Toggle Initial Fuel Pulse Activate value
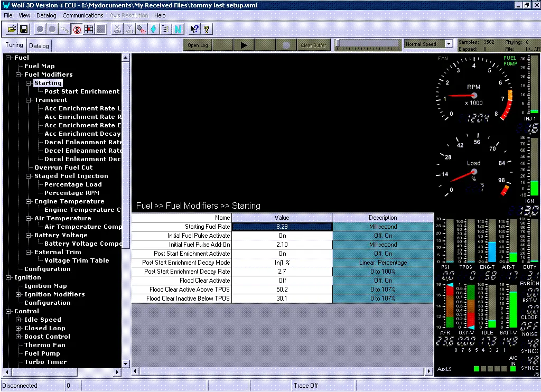Viewport: 541px width, 392px height. pos(282,236)
